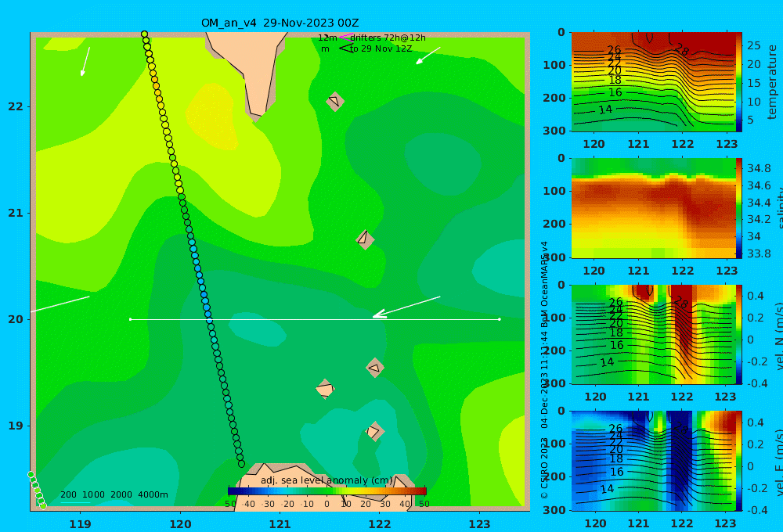This screenshot has height=532, width=783.
Task: Click the title 'OM_an_v4 29-Nov-2023 00Z'
Action: pos(280,23)
